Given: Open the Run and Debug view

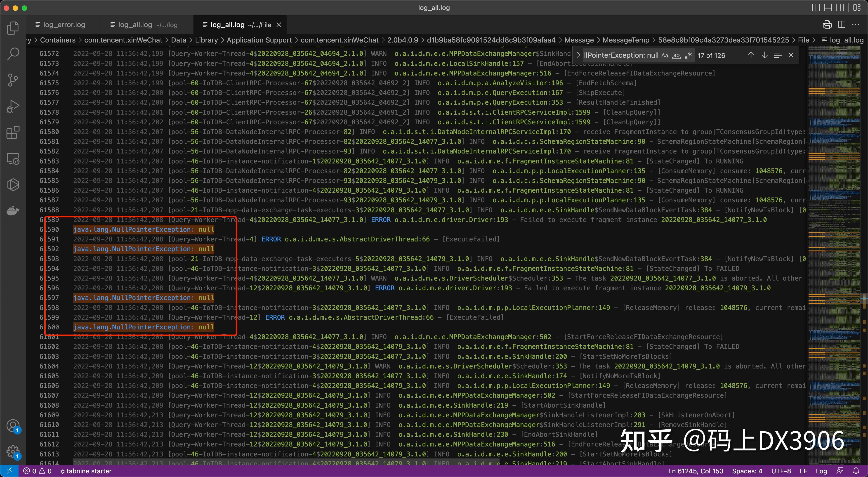Looking at the screenshot, I should [13, 106].
